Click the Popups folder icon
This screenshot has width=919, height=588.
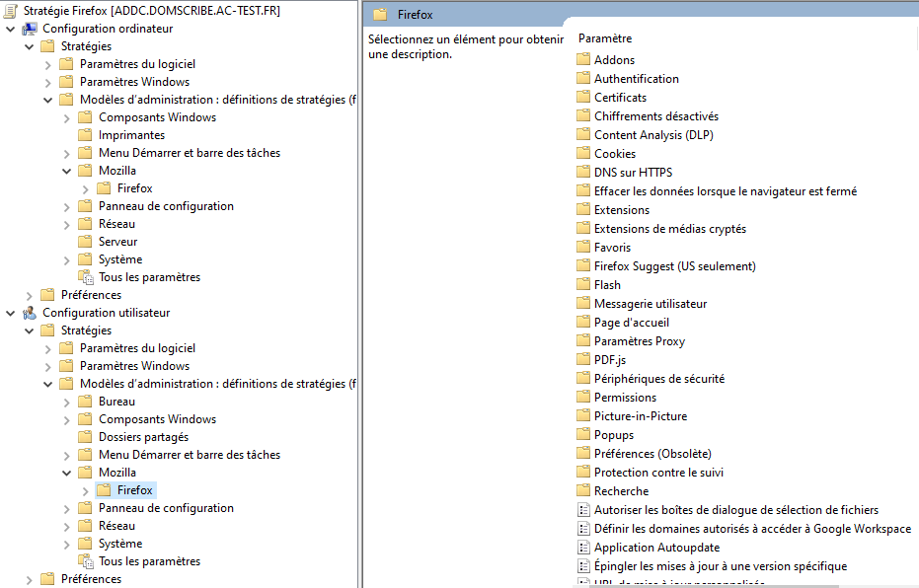pyautogui.click(x=583, y=434)
